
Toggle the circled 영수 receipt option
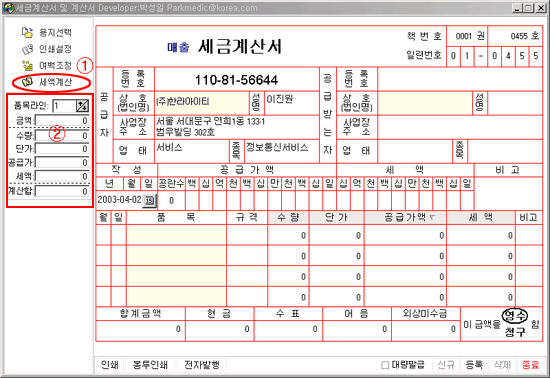[514, 316]
